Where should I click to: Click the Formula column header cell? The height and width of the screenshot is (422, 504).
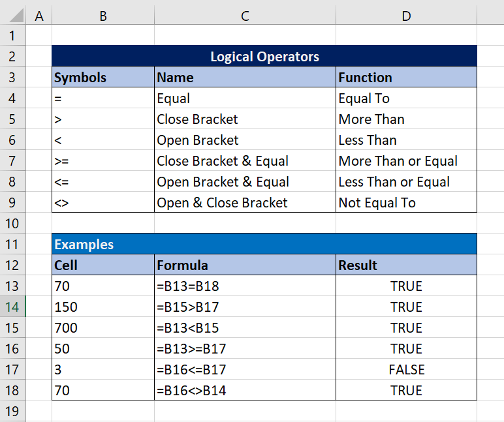click(x=245, y=265)
